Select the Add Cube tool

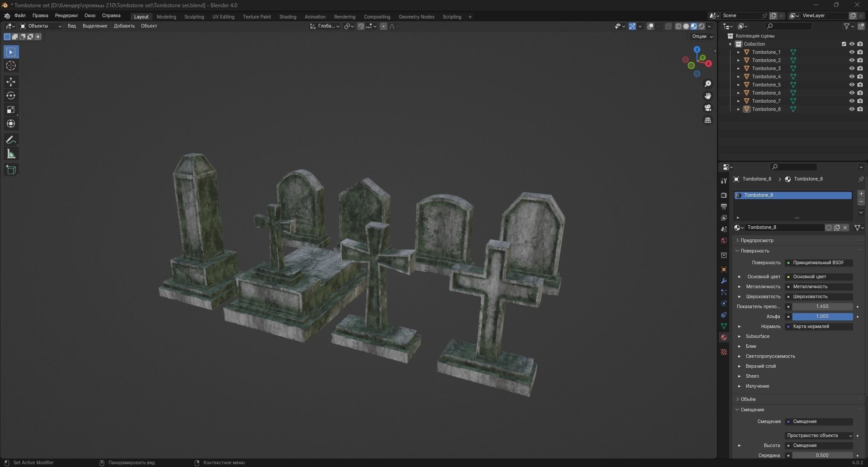point(11,170)
